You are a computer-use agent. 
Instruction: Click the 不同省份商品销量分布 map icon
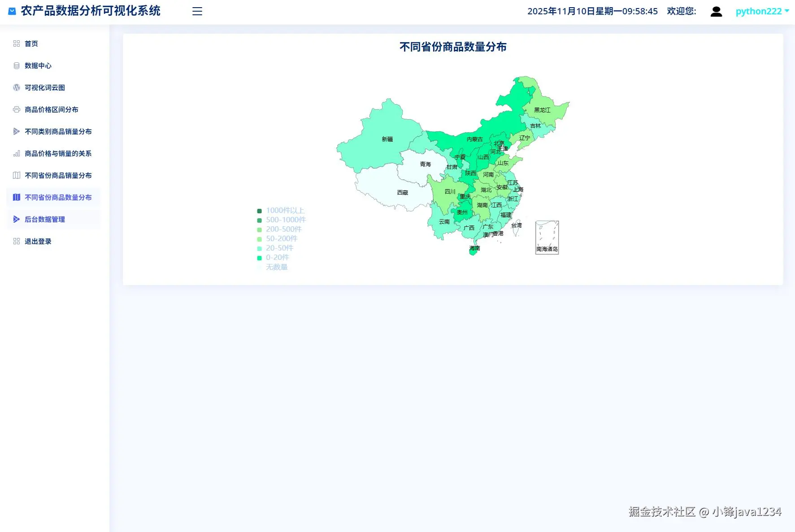pyautogui.click(x=17, y=175)
